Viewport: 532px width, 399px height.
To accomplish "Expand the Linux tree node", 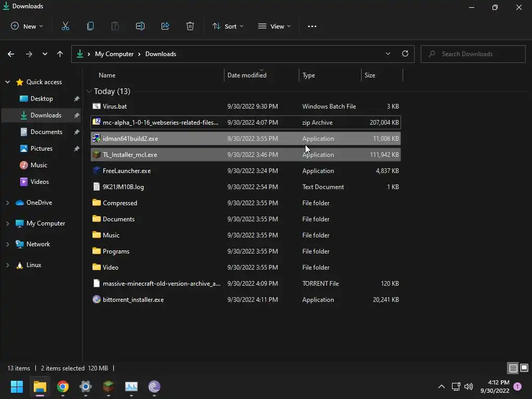I will click(x=7, y=265).
